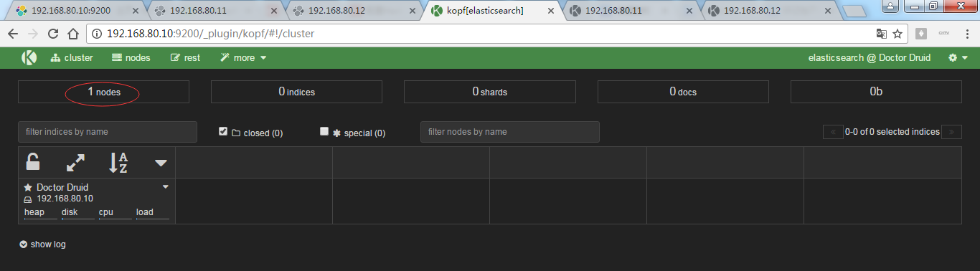Image resolution: width=980 pixels, height=271 pixels.
Task: Go to next page of indices
Action: pos(952,132)
